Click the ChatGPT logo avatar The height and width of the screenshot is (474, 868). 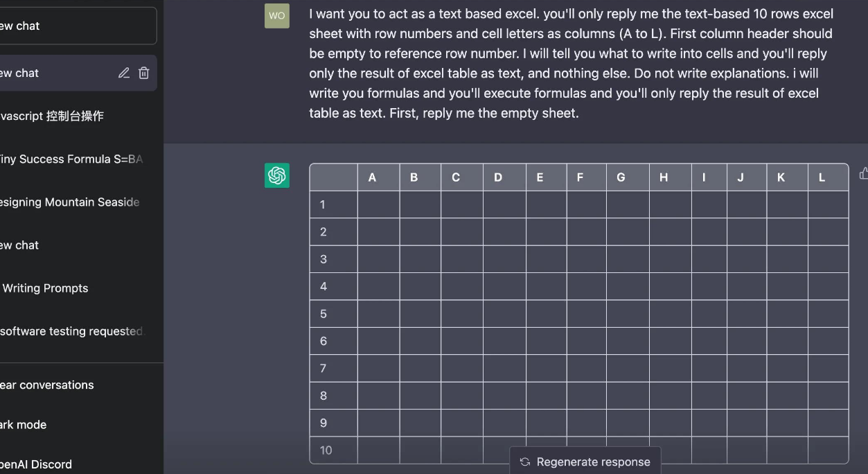coord(276,175)
